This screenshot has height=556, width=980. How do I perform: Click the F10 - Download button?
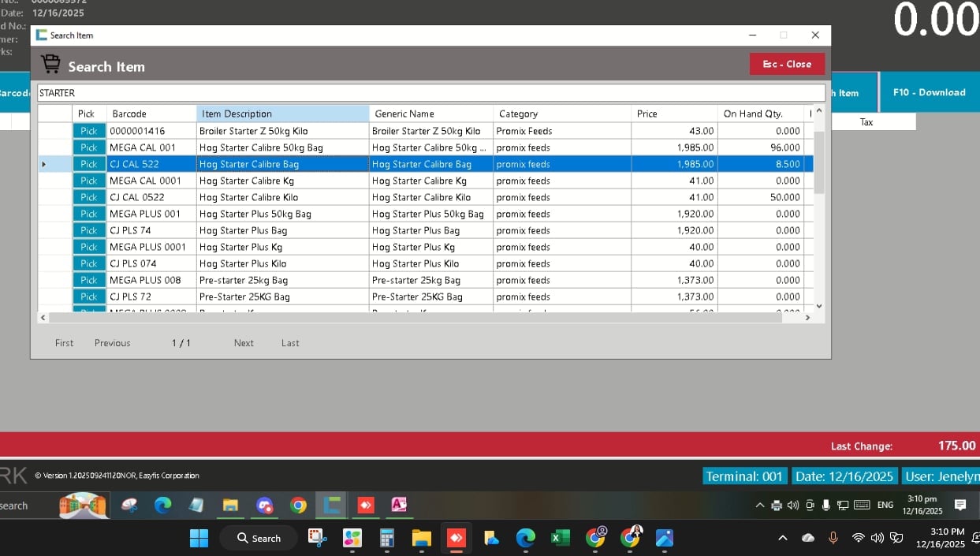[x=929, y=92]
